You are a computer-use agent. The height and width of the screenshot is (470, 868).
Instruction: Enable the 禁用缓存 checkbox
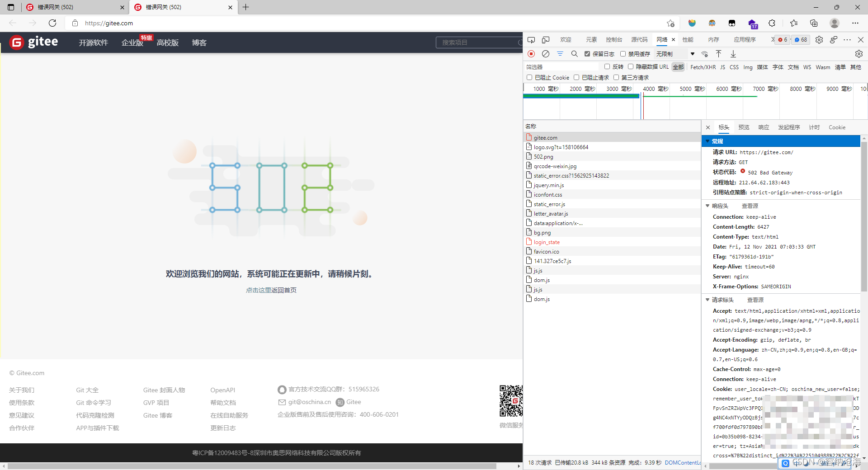pos(623,54)
